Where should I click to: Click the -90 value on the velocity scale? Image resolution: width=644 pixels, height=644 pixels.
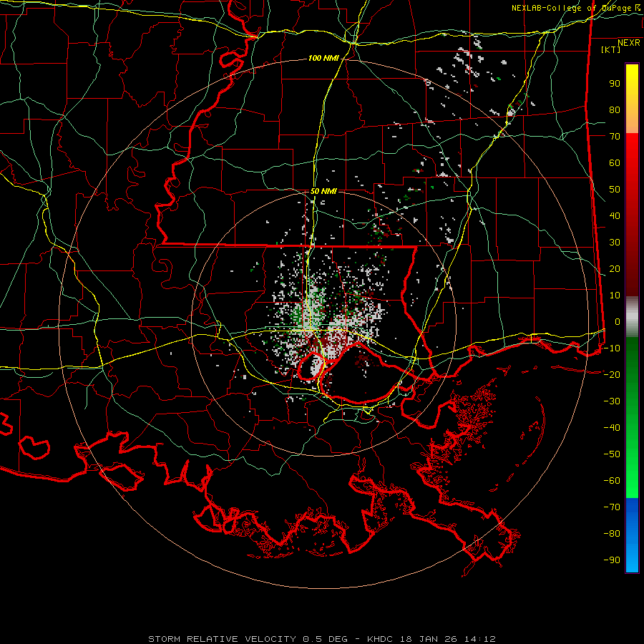pos(612,560)
